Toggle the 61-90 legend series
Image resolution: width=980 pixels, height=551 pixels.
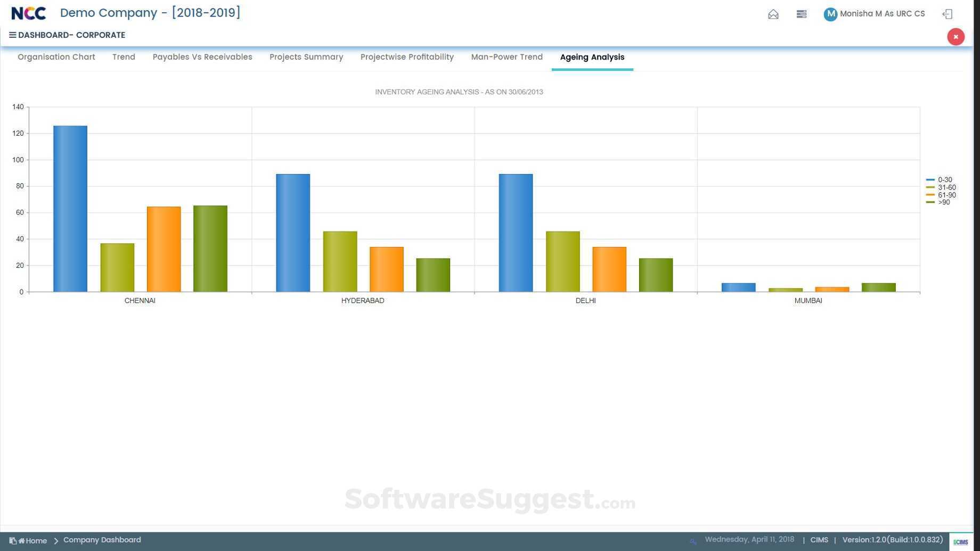tap(941, 195)
